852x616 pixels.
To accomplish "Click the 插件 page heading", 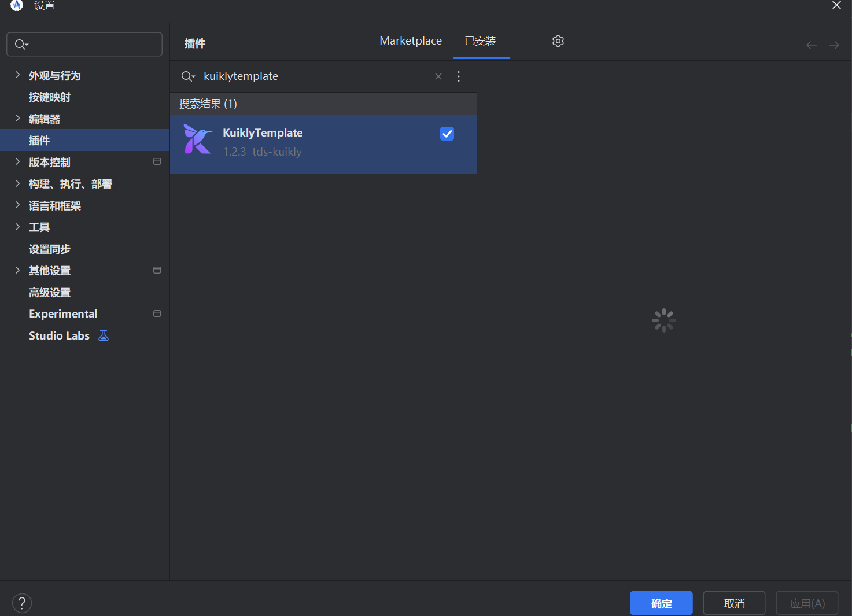I will pyautogui.click(x=195, y=43).
